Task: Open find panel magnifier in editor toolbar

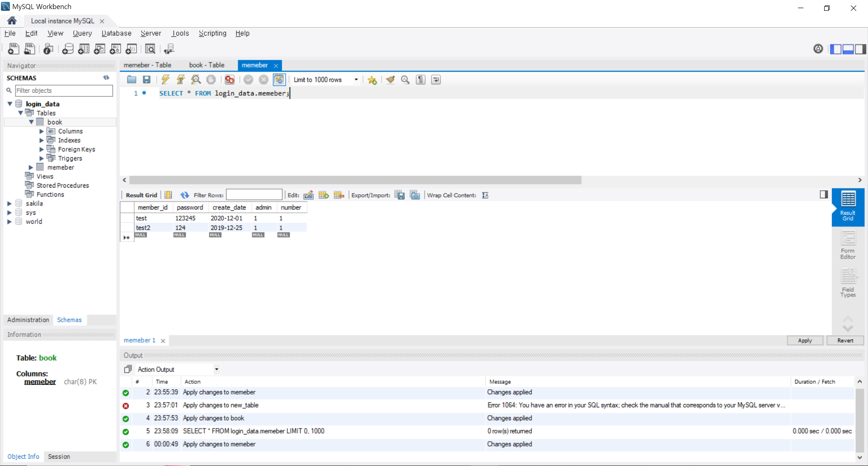Action: coord(406,80)
